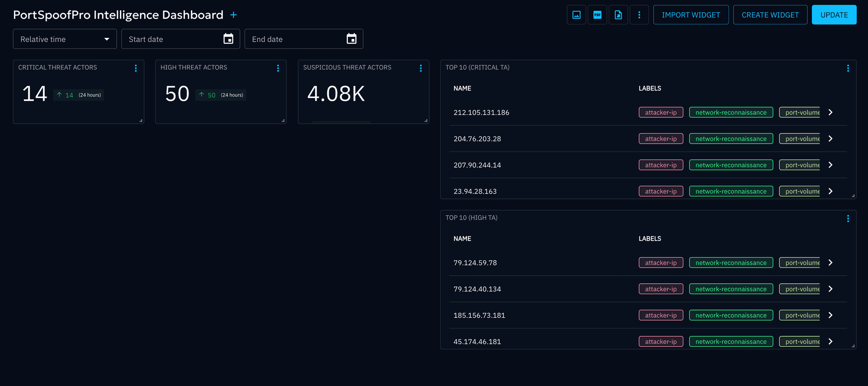Click the high threat actors count 50

177,94
